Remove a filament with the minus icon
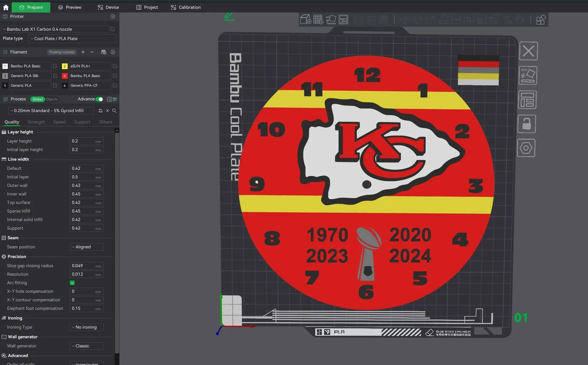This screenshot has height=365, width=588. click(92, 52)
